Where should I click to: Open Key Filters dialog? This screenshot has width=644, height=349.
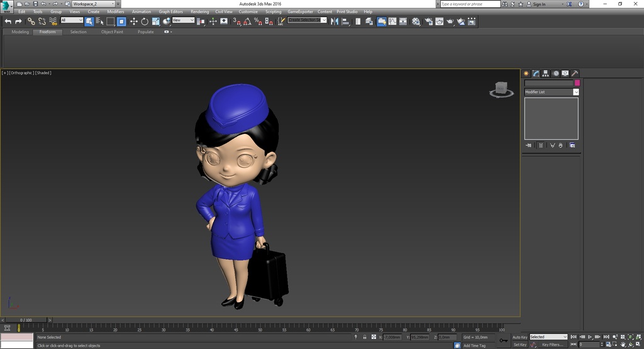(x=552, y=345)
